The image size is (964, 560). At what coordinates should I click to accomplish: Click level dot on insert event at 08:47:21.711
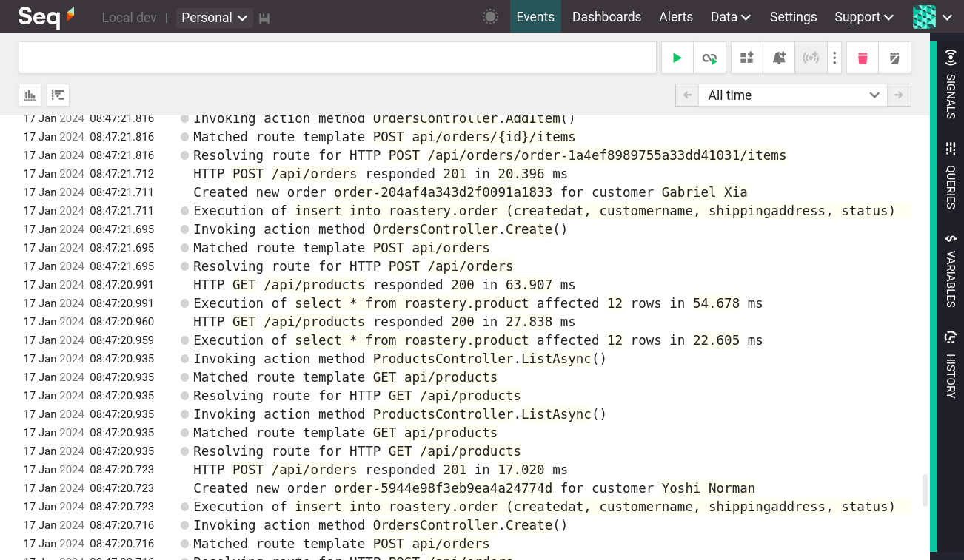pos(185,211)
